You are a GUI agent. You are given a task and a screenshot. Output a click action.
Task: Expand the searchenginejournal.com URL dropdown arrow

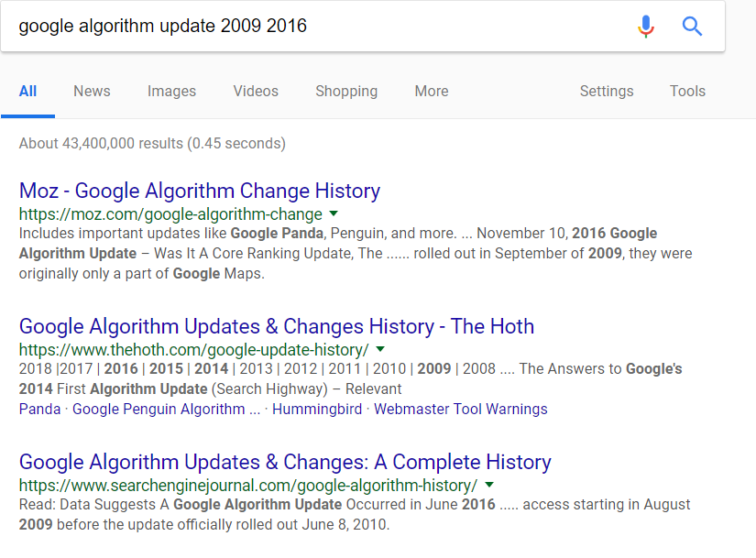(x=489, y=484)
